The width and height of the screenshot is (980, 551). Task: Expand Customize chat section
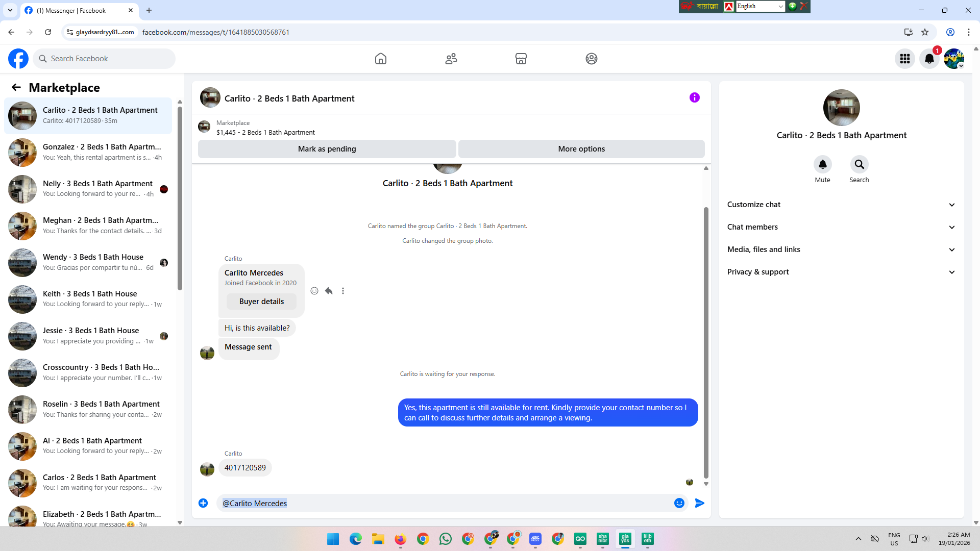[x=841, y=205]
